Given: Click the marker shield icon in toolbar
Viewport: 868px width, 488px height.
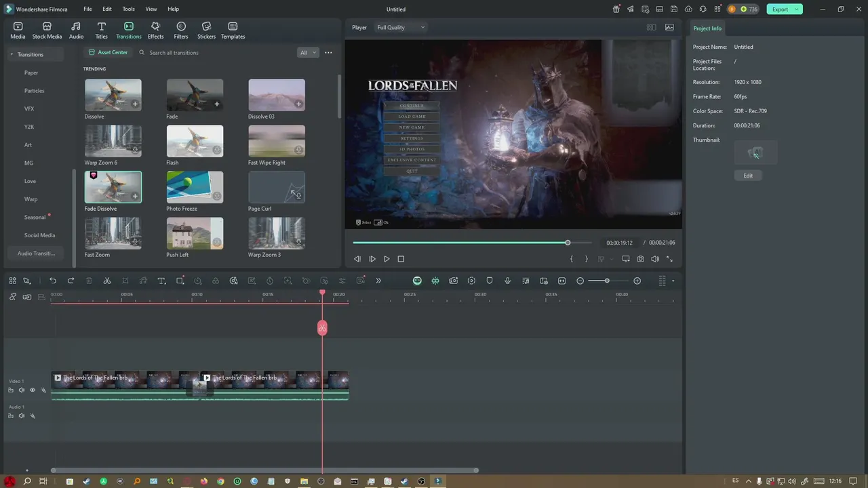Looking at the screenshot, I should [x=490, y=281].
